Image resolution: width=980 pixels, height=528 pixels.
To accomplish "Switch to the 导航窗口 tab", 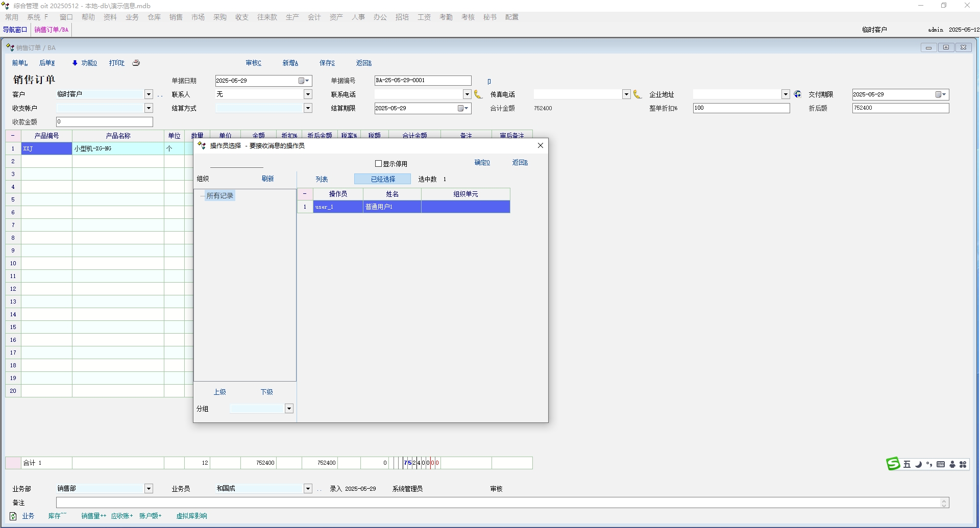I will (x=15, y=30).
